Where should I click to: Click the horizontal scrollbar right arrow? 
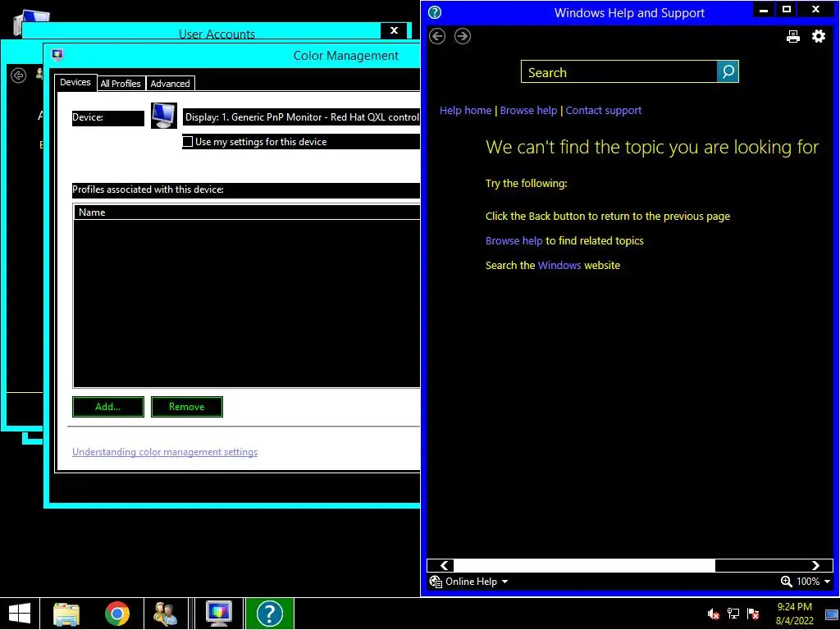pyautogui.click(x=815, y=566)
